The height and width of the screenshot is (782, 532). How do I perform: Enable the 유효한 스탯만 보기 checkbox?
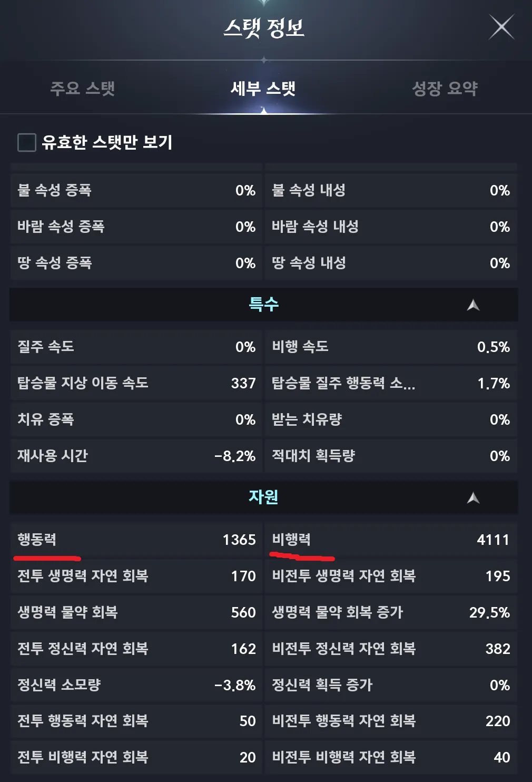[25, 141]
